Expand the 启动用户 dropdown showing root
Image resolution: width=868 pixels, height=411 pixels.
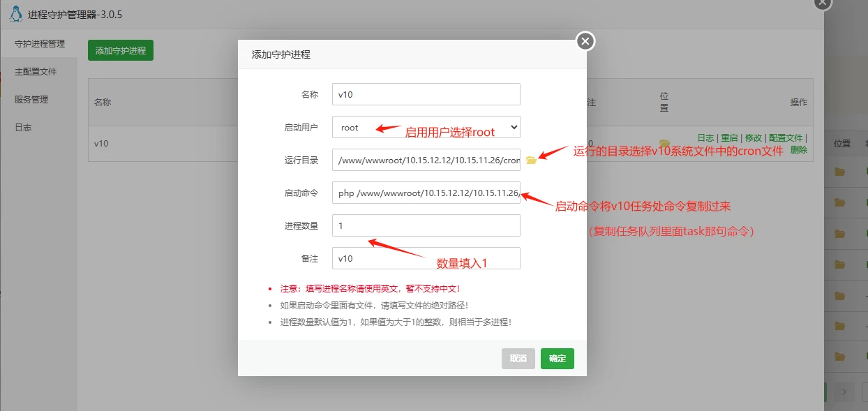pos(426,128)
